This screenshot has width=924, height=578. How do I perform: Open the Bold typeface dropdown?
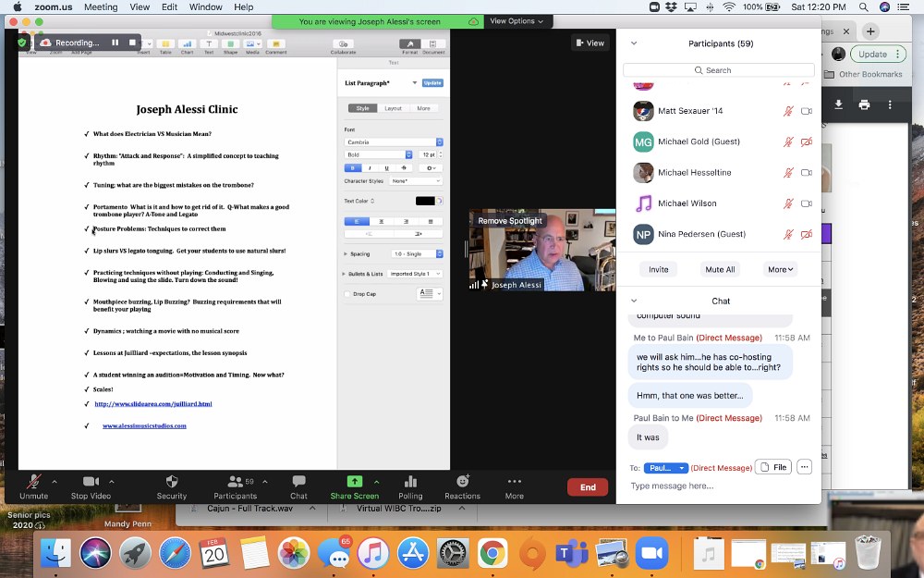coord(378,154)
